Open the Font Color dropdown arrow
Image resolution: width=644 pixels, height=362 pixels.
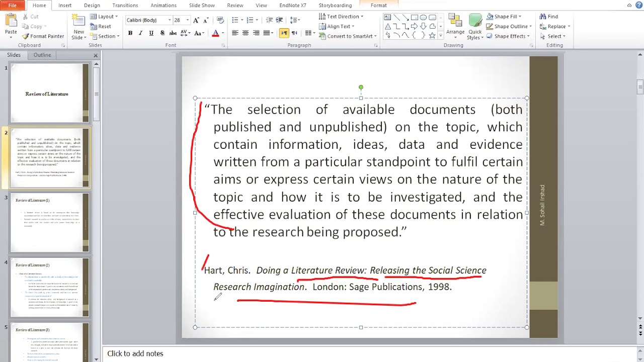point(223,33)
